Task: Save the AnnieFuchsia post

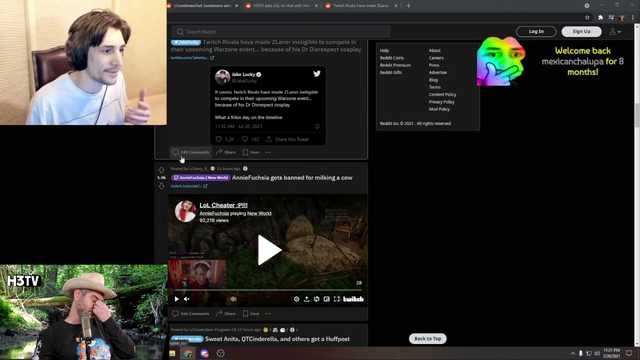Action: click(x=251, y=314)
